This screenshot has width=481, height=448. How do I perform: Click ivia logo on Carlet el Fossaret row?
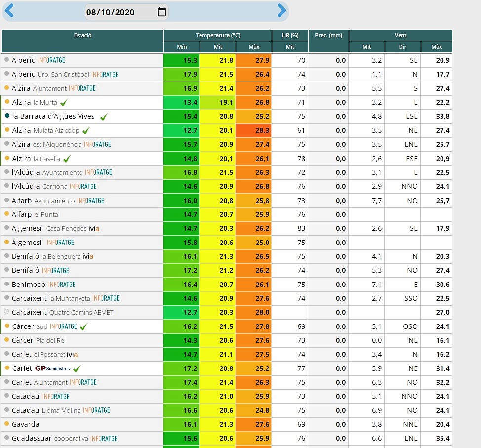point(72,355)
